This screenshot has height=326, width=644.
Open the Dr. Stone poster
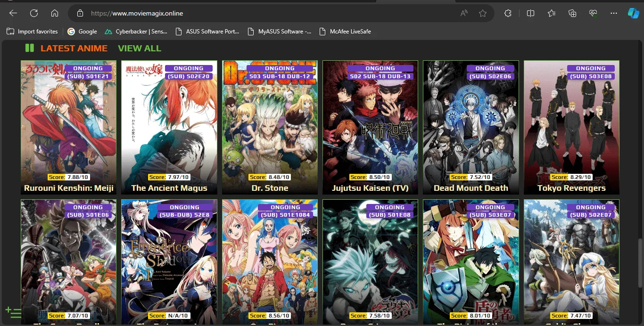[270, 127]
